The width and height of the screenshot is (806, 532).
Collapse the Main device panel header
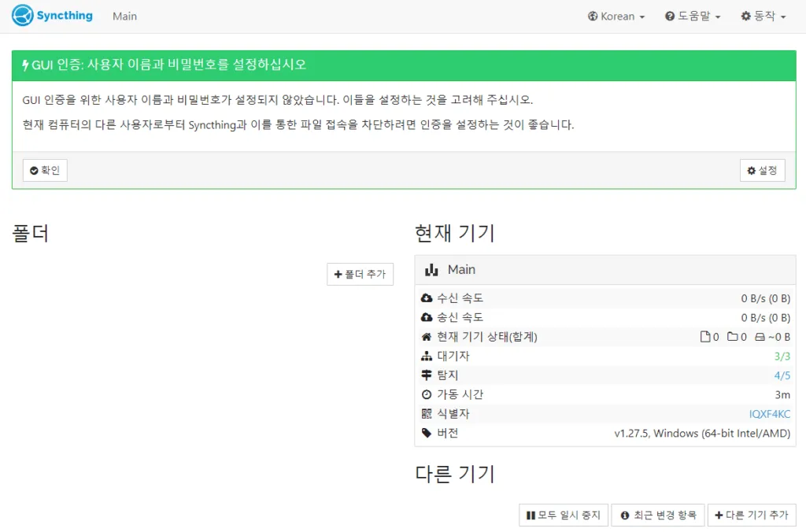pyautogui.click(x=604, y=269)
